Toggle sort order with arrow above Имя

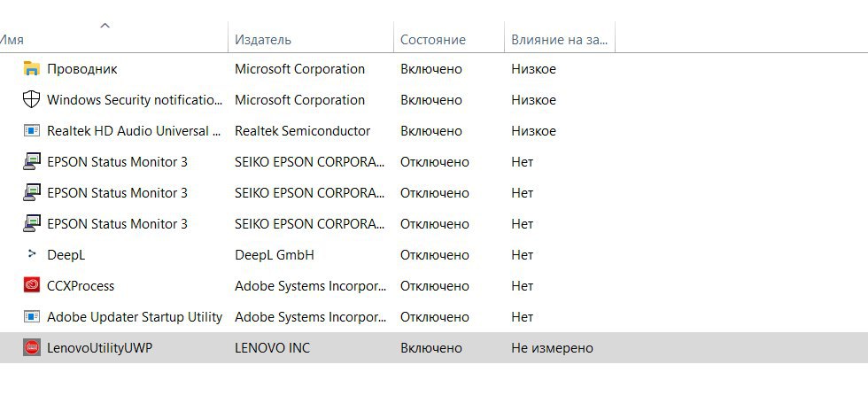point(105,26)
